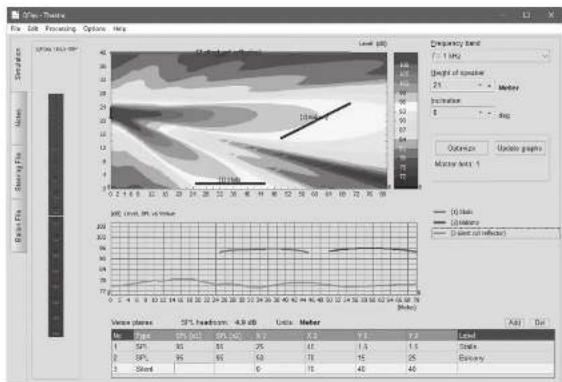Click the SPL headroom value text
Image resolution: width=562 pixels, height=382 pixels.
(246, 322)
